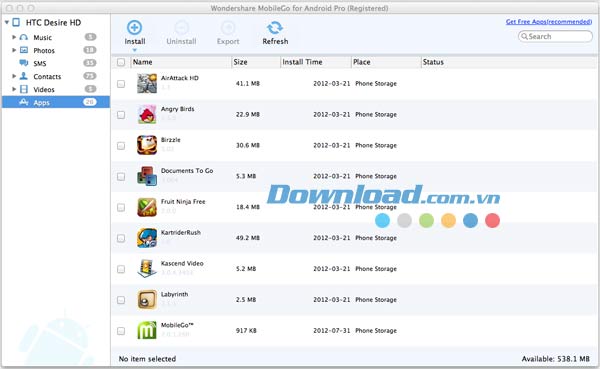Check the Birzzle checkbox
Image resolution: width=600 pixels, height=369 pixels.
121,145
